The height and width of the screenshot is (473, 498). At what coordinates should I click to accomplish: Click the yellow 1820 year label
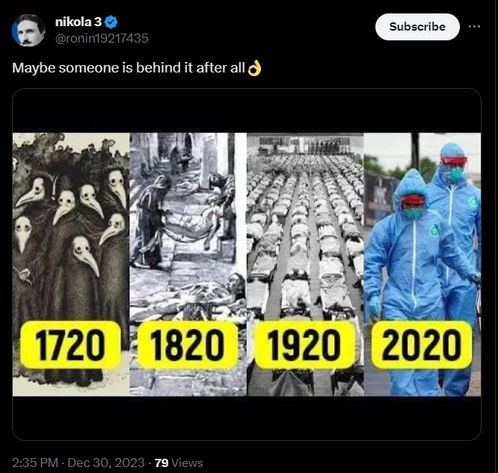click(188, 345)
